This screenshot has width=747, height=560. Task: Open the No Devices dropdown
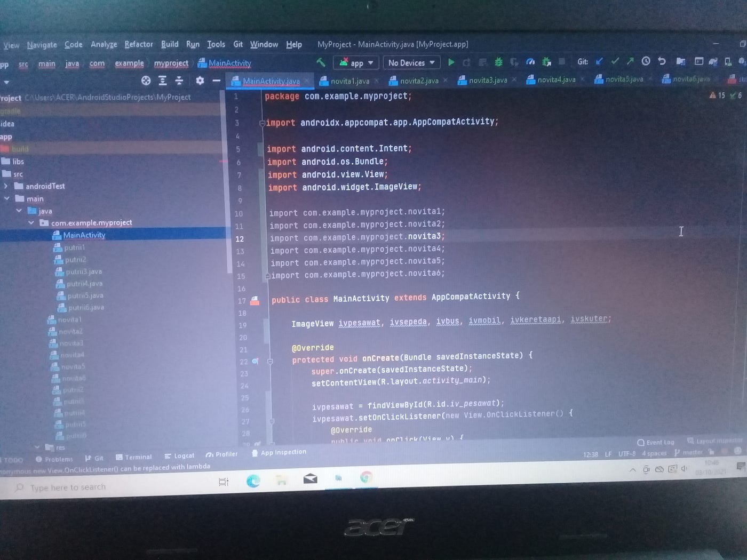click(411, 62)
